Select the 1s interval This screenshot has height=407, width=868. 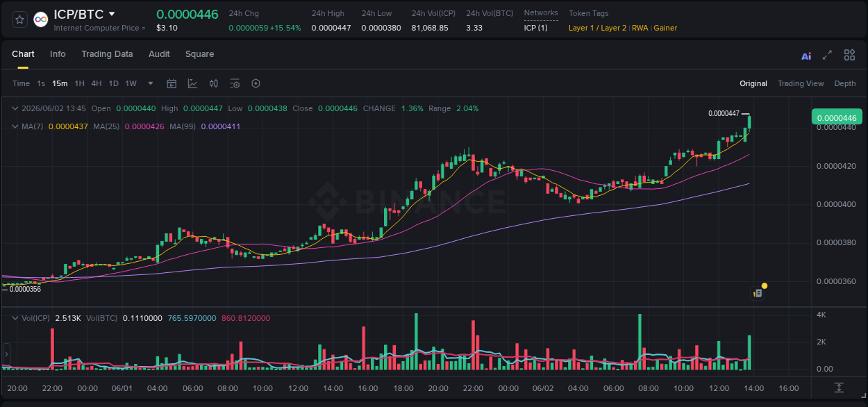(41, 83)
